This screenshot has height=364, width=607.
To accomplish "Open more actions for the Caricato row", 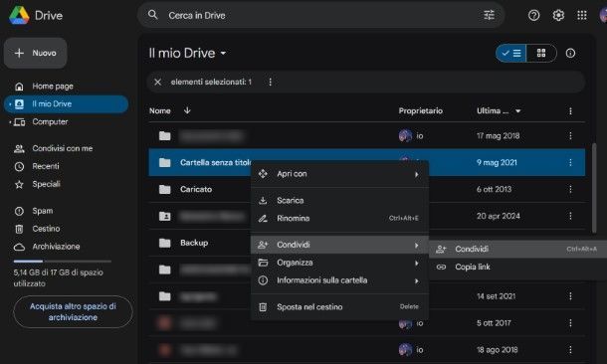I will 570,189.
